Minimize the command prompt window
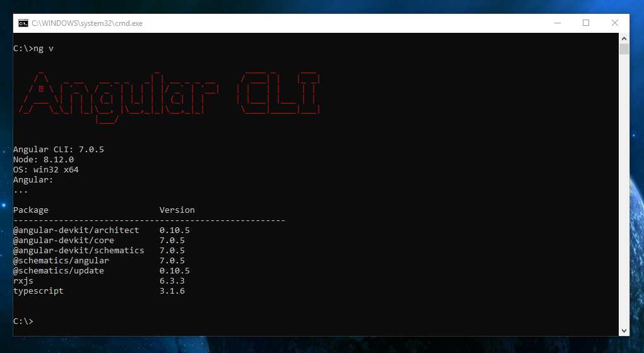This screenshot has height=353, width=644. (558, 23)
